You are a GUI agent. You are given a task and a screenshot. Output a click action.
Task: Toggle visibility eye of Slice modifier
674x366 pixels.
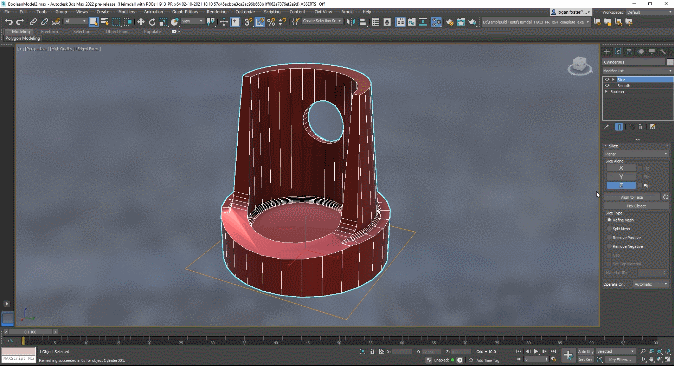607,80
